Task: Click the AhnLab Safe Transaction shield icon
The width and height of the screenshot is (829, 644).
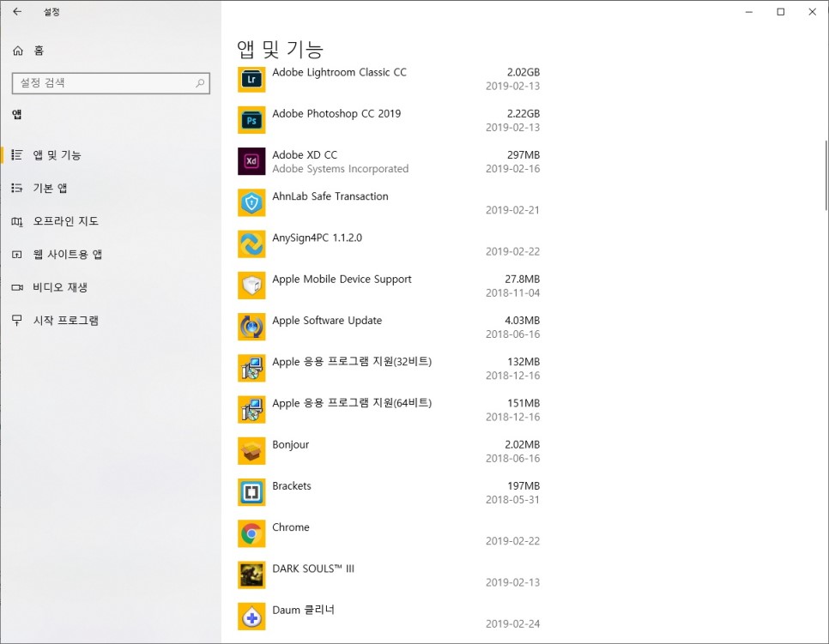Action: [251, 203]
